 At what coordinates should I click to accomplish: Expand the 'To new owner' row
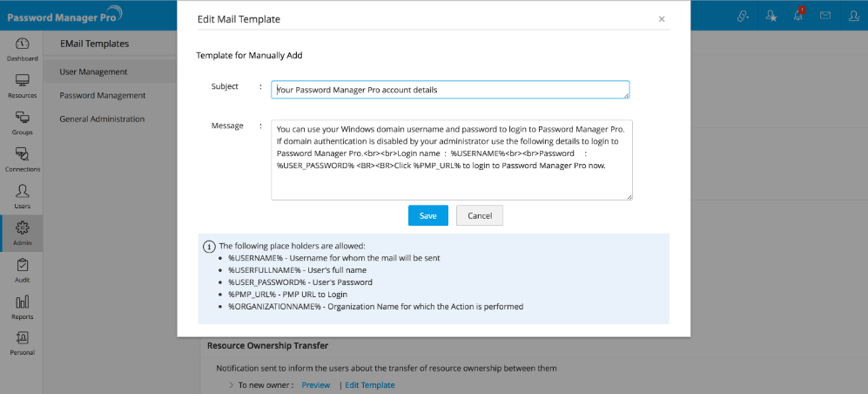(232, 384)
